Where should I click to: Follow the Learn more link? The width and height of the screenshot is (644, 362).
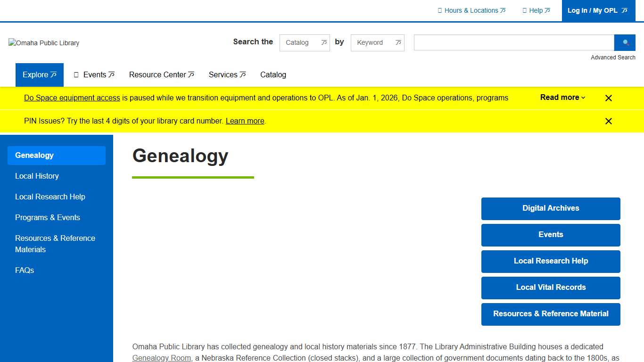[245, 121]
